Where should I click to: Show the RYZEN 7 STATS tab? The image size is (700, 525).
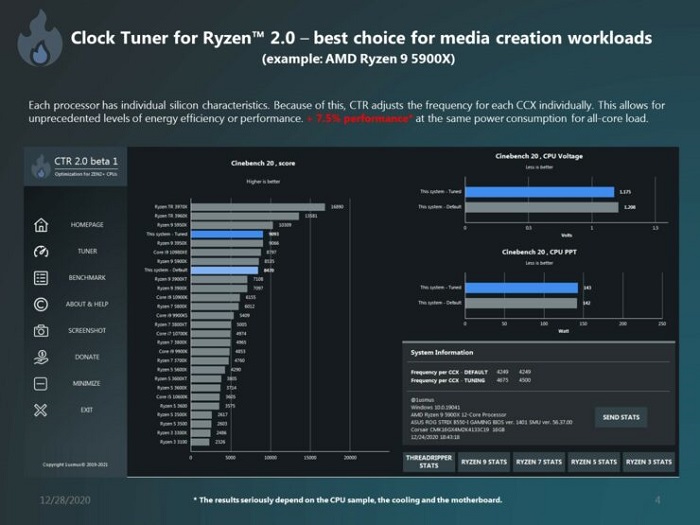click(x=539, y=461)
